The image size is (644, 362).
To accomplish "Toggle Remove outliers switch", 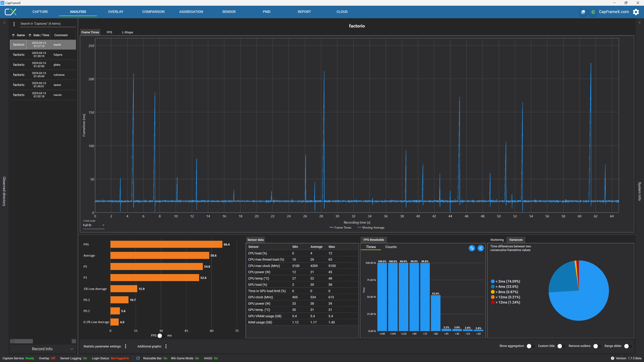I will pos(597,346).
